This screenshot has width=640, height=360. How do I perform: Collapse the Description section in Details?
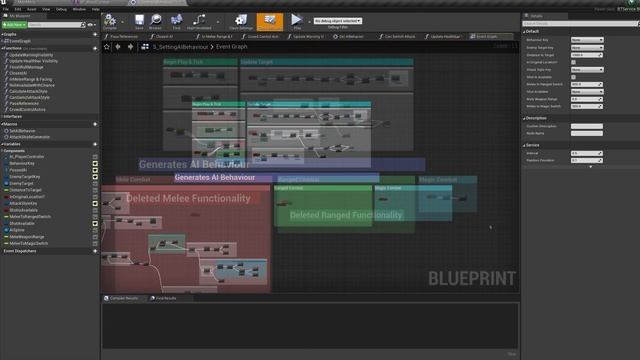click(524, 118)
